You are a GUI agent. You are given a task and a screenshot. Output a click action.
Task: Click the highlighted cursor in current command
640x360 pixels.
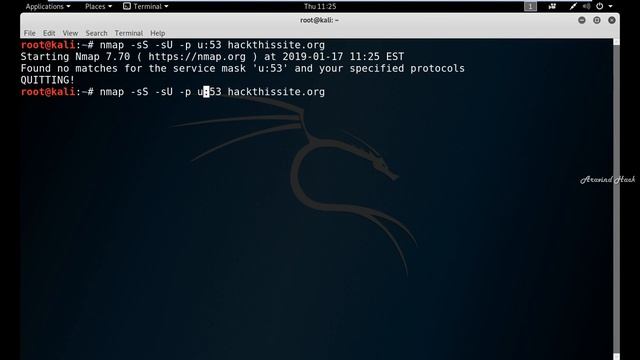coord(206,92)
